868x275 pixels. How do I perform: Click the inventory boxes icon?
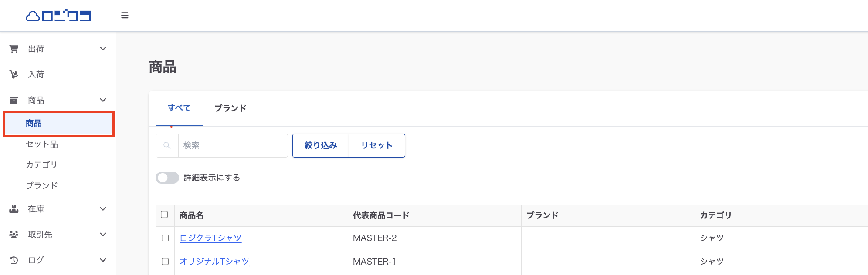[14, 209]
